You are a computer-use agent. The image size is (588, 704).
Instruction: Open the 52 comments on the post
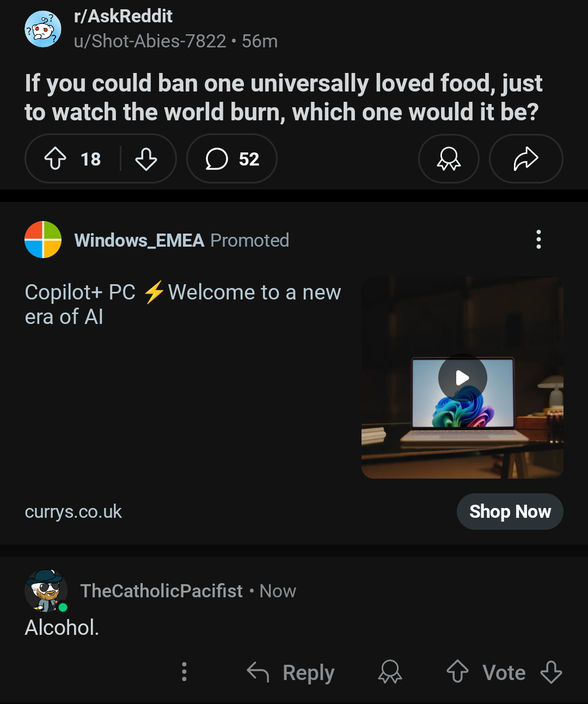(x=232, y=159)
